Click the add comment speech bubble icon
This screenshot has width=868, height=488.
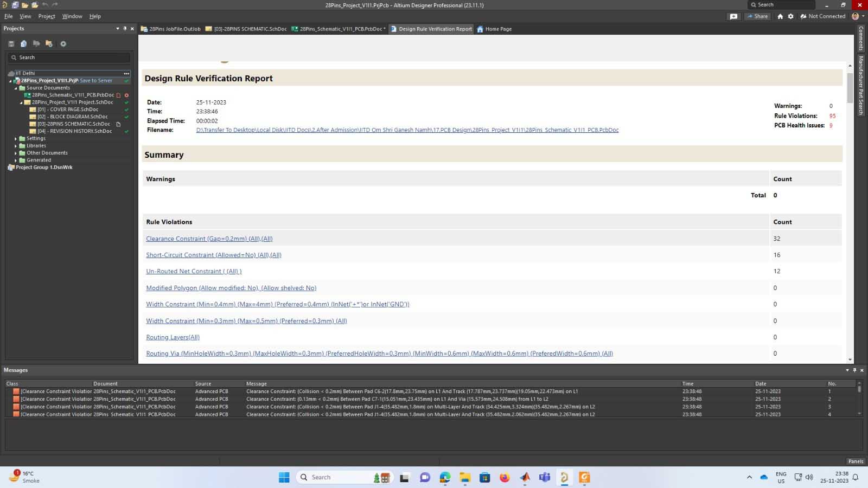pyautogui.click(x=733, y=16)
